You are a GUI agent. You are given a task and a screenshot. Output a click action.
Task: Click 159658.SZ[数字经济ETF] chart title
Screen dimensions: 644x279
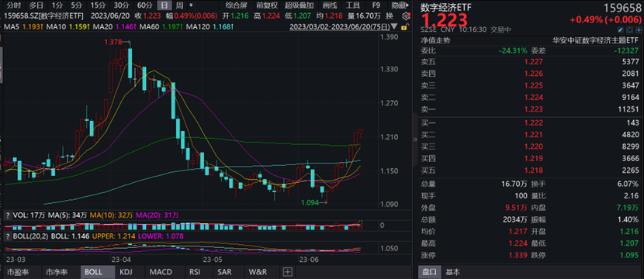pyautogui.click(x=44, y=16)
